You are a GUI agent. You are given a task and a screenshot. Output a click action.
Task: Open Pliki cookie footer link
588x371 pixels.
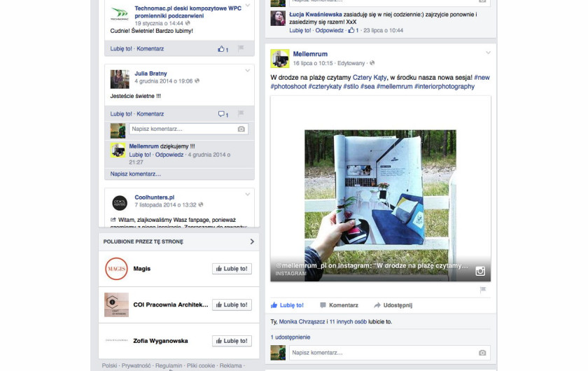201,365
